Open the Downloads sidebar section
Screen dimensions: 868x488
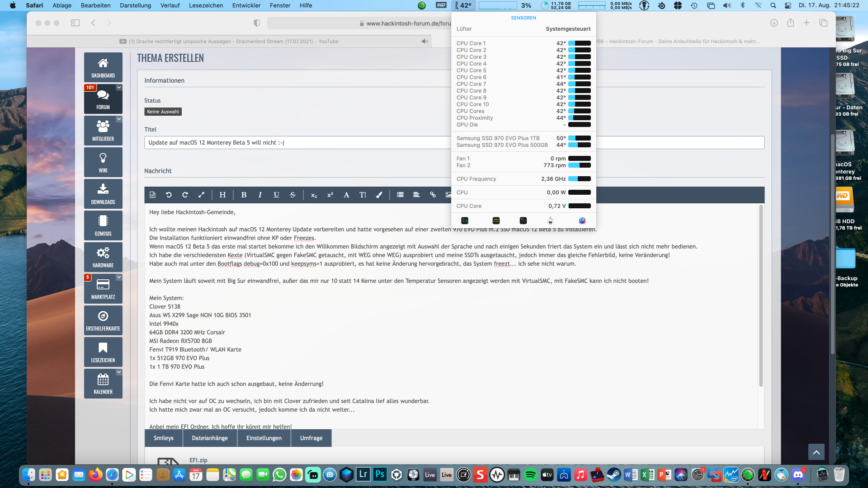click(x=103, y=194)
